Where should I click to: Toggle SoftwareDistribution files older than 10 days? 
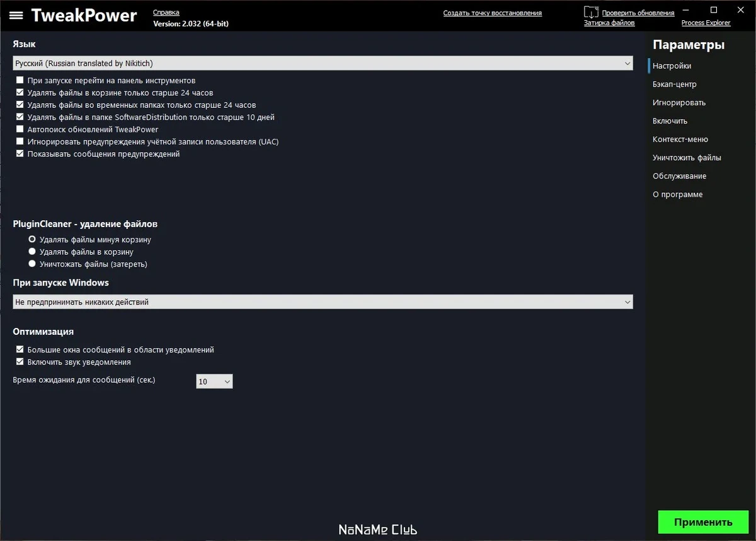click(20, 117)
